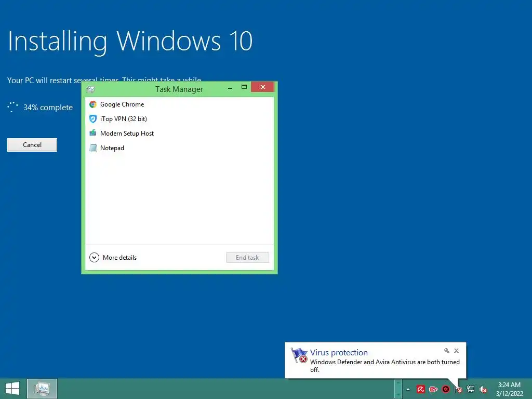This screenshot has height=399, width=532.
Task: Click the taskbar toolbar scroll handle
Action: click(398, 389)
